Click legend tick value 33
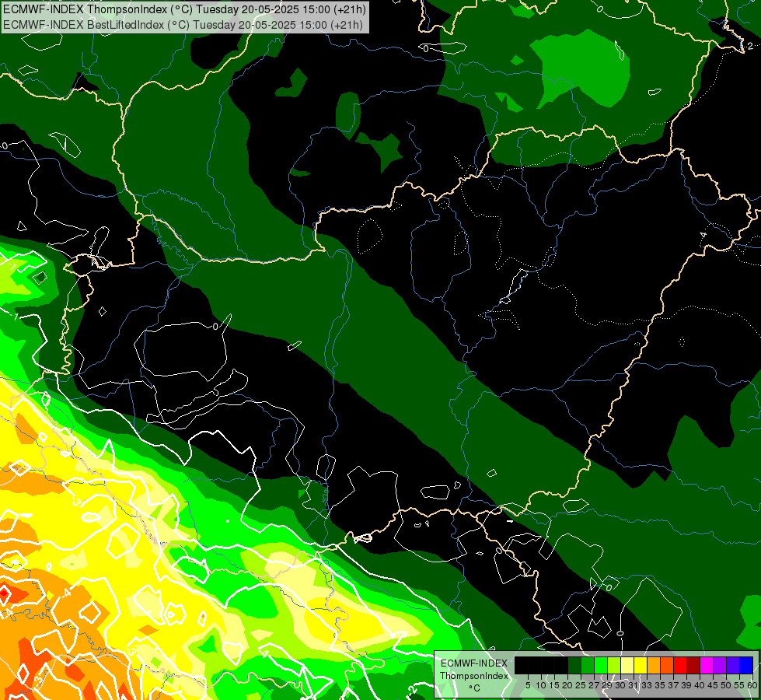The height and width of the screenshot is (700, 761). click(647, 685)
